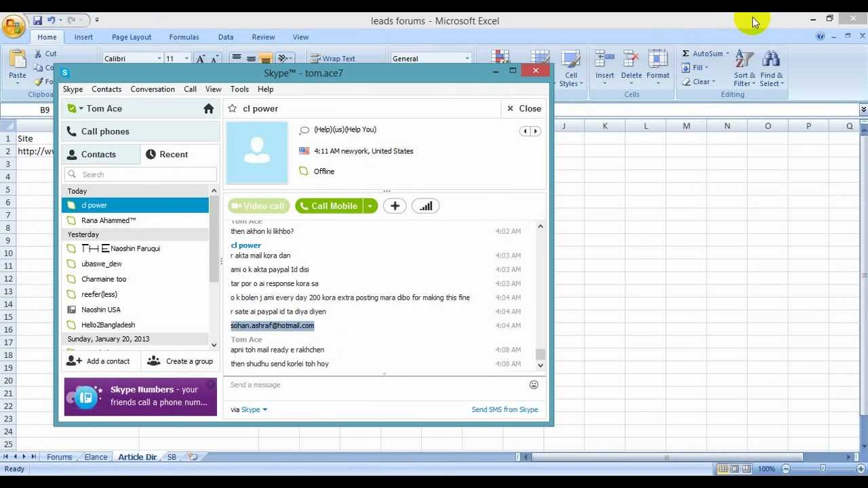868x488 pixels.
Task: Click the Paste icon in Excel ribbon
Action: click(18, 60)
